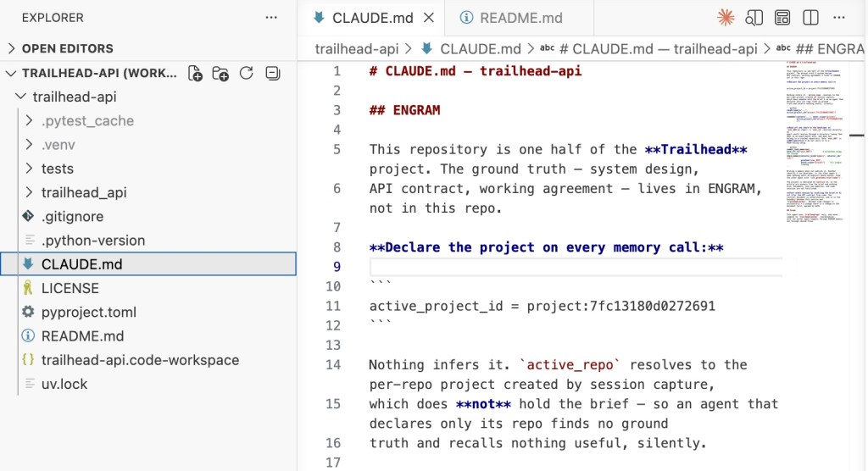The image size is (868, 471).
Task: Open pyproject.toml
Action: 88,312
